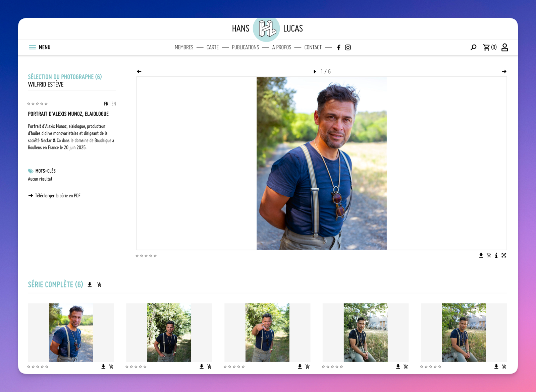Visit the Hans Lucas Instagram page icon
Screen dimensions: 536x392
point(348,47)
